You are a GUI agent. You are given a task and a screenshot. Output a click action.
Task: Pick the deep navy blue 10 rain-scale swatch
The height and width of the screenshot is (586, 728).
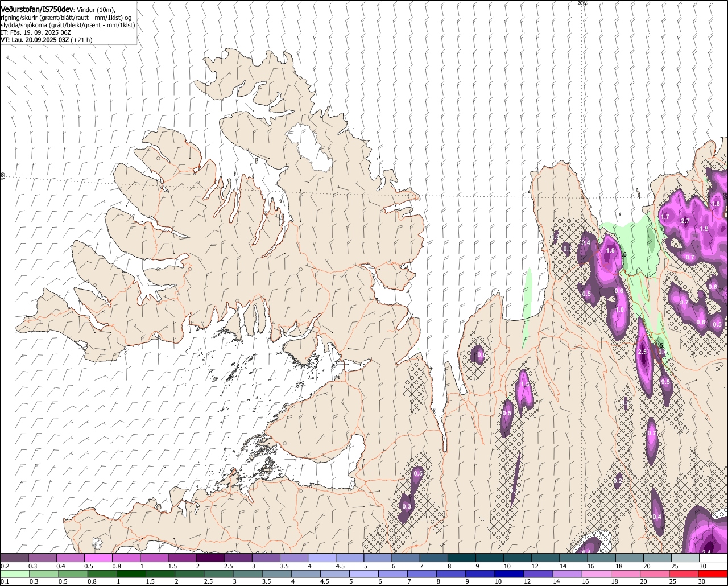click(x=508, y=574)
